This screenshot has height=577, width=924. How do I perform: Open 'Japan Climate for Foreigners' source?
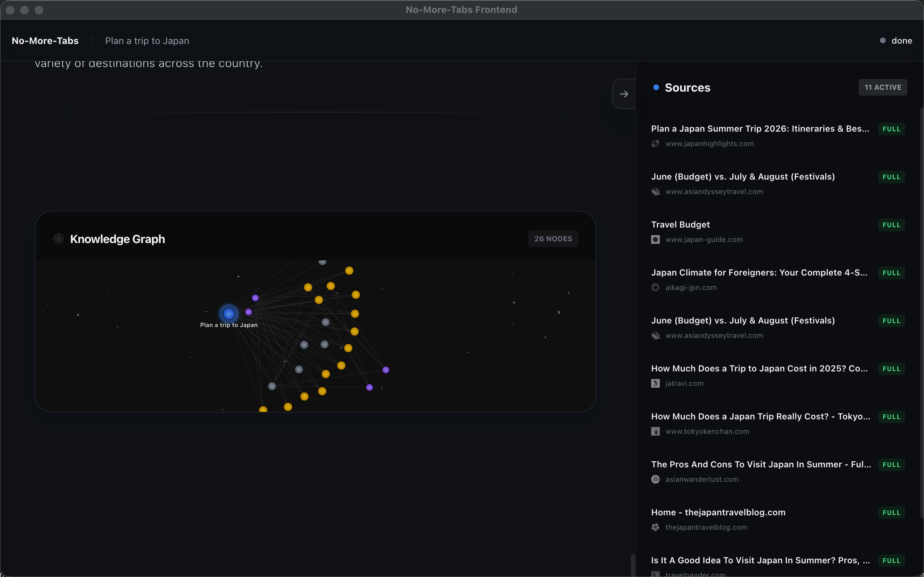tap(759, 273)
